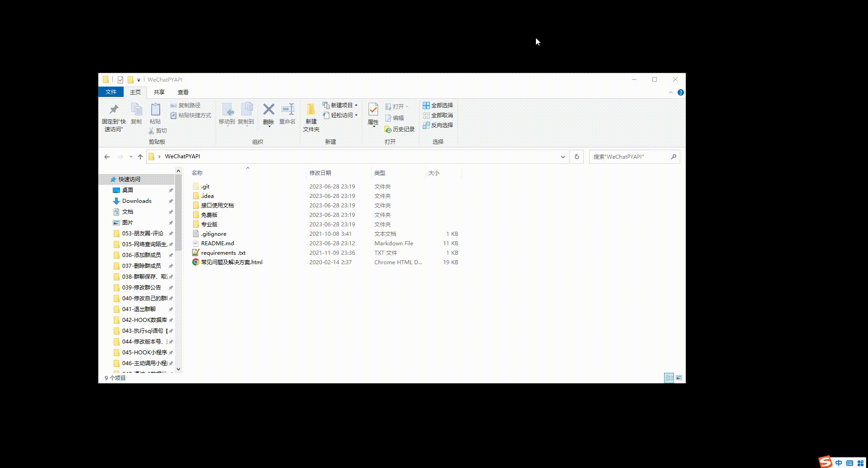Open the Easy access (轻松访问) dropdown
868x468 pixels.
340,115
